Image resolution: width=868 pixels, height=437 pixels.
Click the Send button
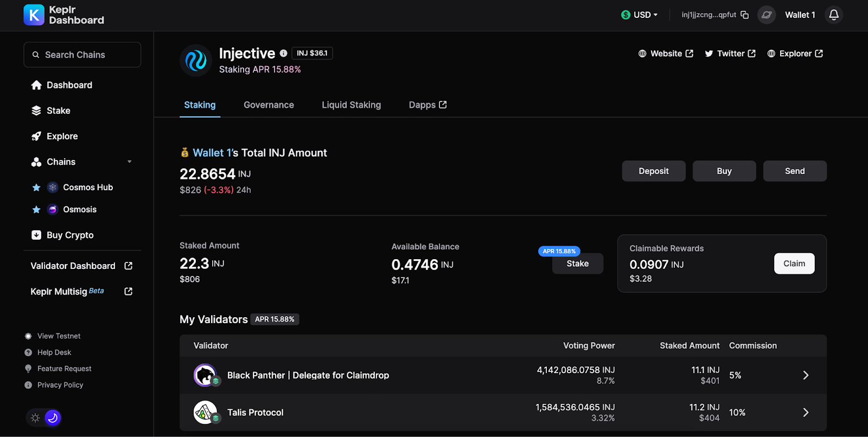(795, 171)
